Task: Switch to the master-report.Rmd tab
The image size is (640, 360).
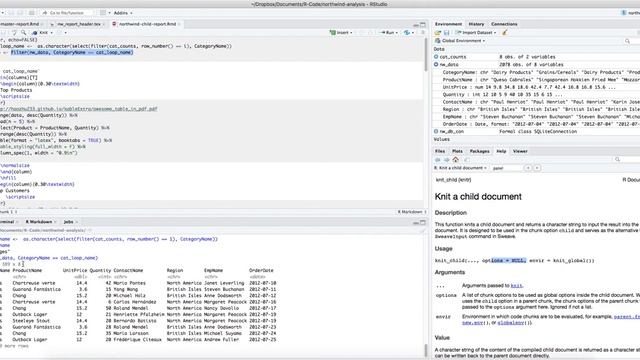Action: tap(20, 24)
